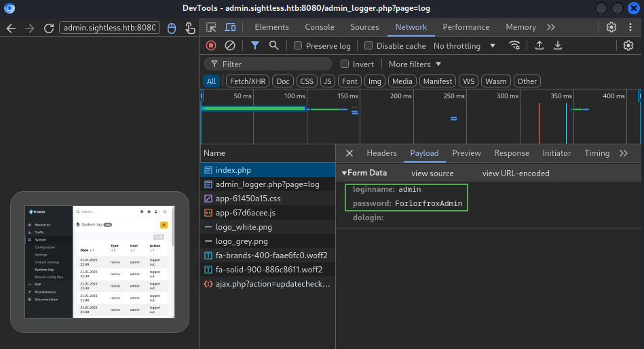Viewport: 644px width, 349px height.
Task: Click the Filter text input field
Action: (268, 64)
